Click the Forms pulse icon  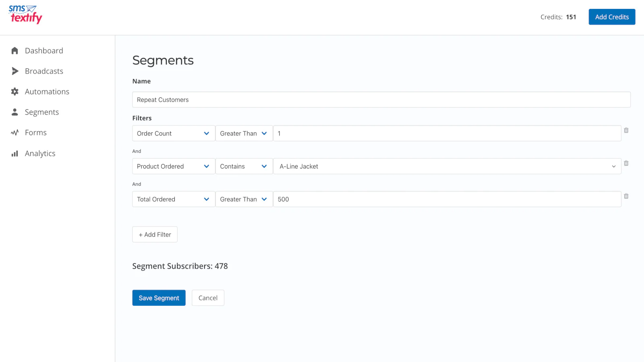[x=15, y=133]
